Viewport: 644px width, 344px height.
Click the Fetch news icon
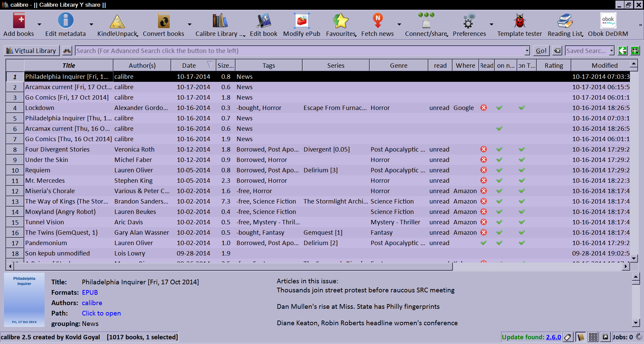[x=378, y=21]
